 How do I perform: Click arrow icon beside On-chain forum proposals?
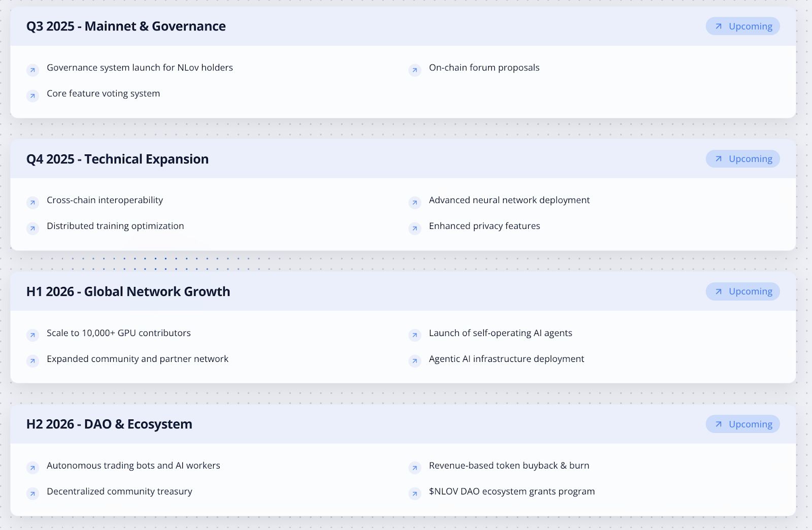415,70
